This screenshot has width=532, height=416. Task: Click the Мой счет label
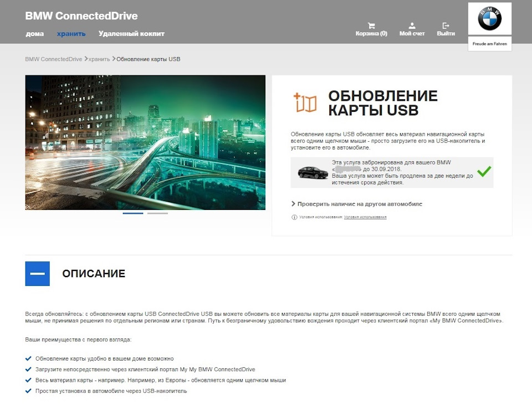click(412, 34)
